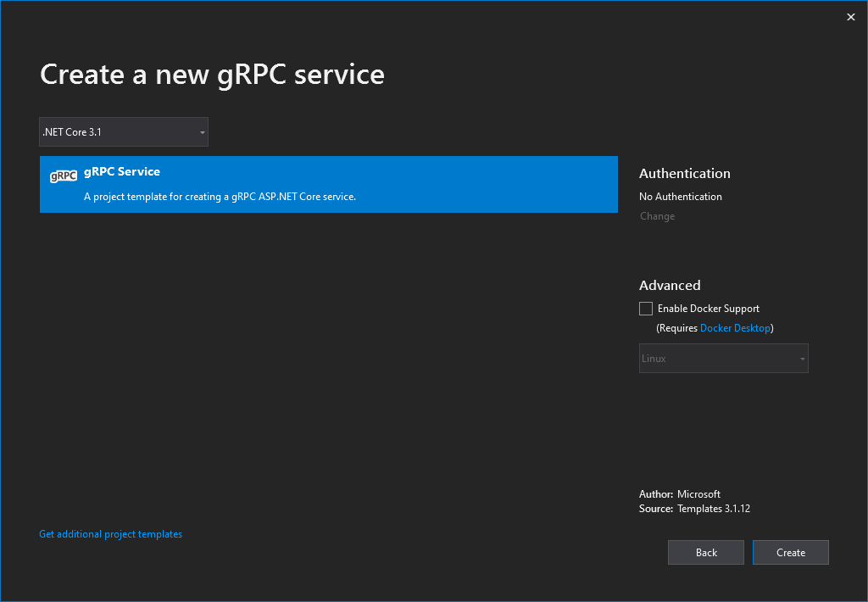The height and width of the screenshot is (602, 868).
Task: Enable Docker Support checkbox
Action: pos(645,309)
